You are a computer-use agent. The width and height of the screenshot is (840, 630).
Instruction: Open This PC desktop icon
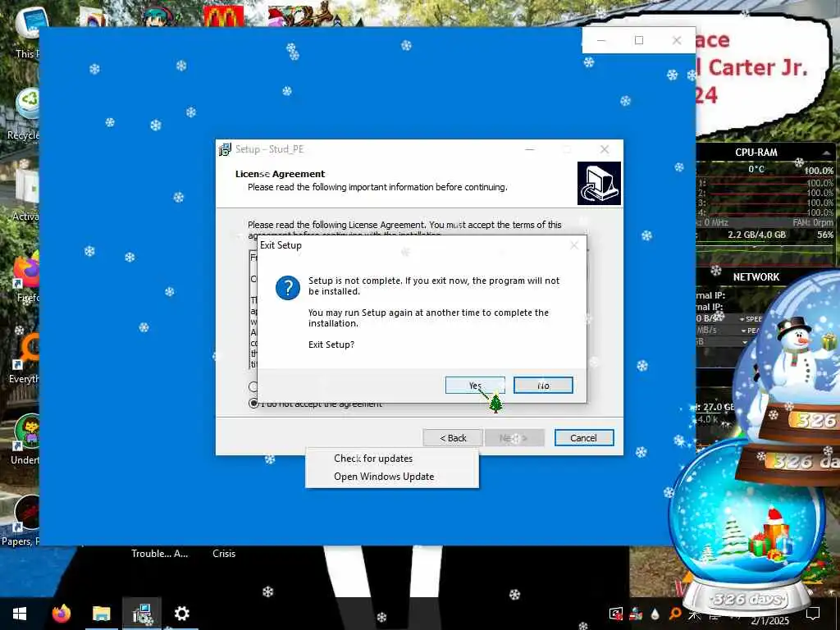[x=27, y=32]
